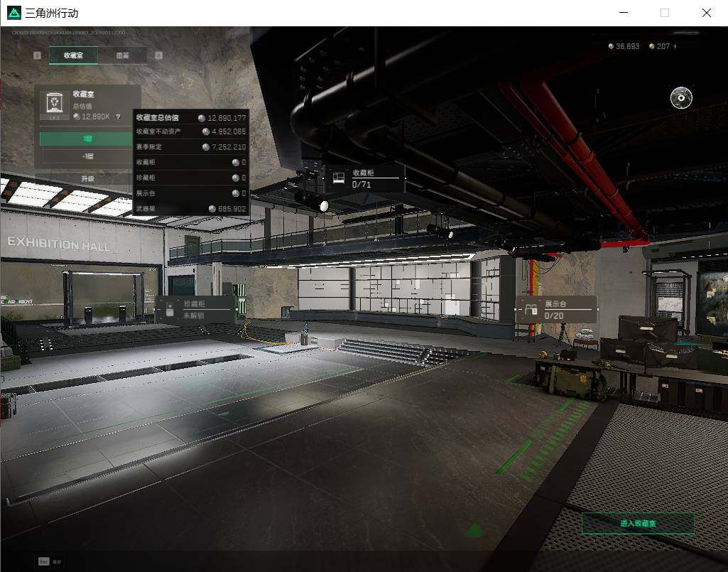Switch to floor -1层
This screenshot has width=728, height=572.
coord(87,156)
